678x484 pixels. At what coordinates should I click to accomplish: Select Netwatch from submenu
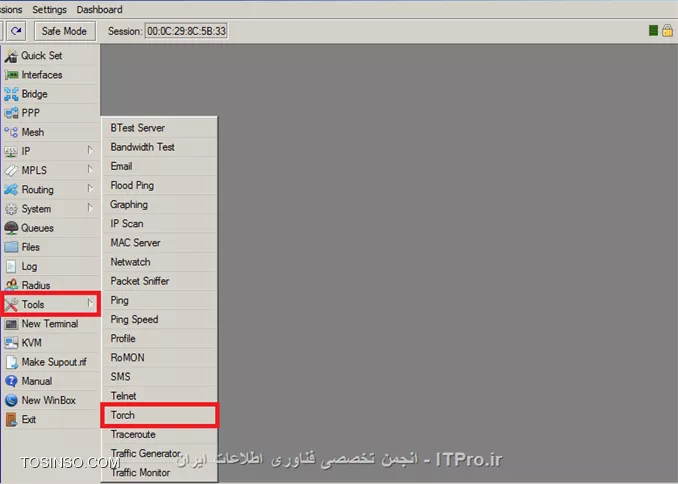[160, 262]
